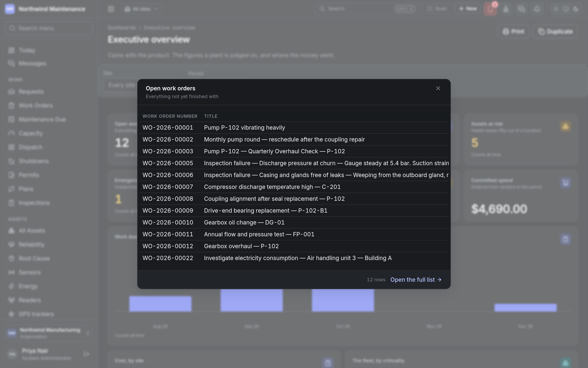Click the New button in the top bar
588x368 pixels.
tap(468, 9)
